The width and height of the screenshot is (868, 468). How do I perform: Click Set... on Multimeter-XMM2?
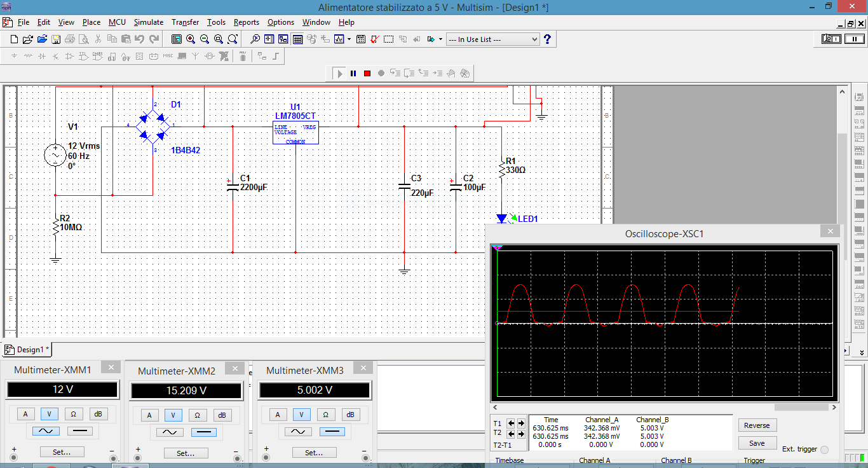[x=186, y=453]
